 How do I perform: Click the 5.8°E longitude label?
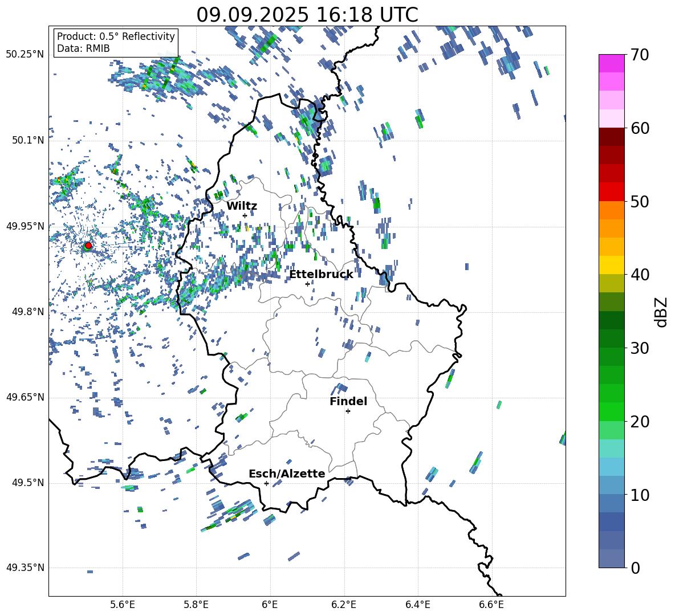[x=196, y=605]
